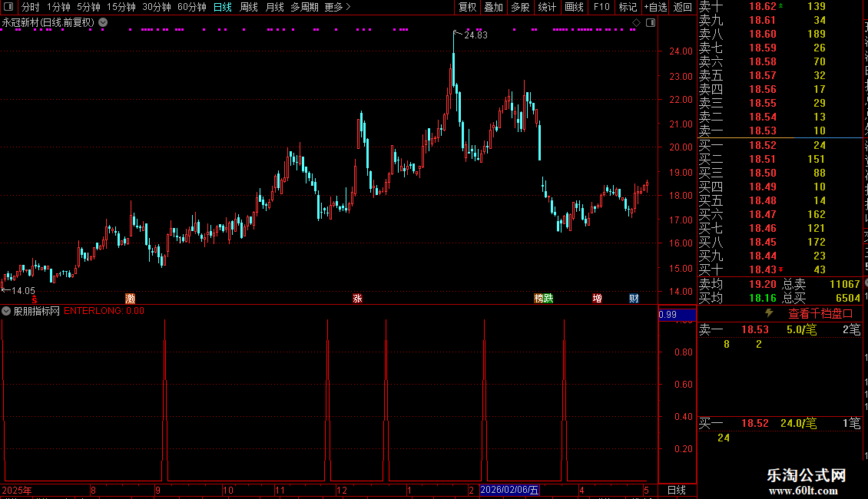Click the 日线 label at bottom right
The width and height of the screenshot is (868, 499).
coord(677,490)
